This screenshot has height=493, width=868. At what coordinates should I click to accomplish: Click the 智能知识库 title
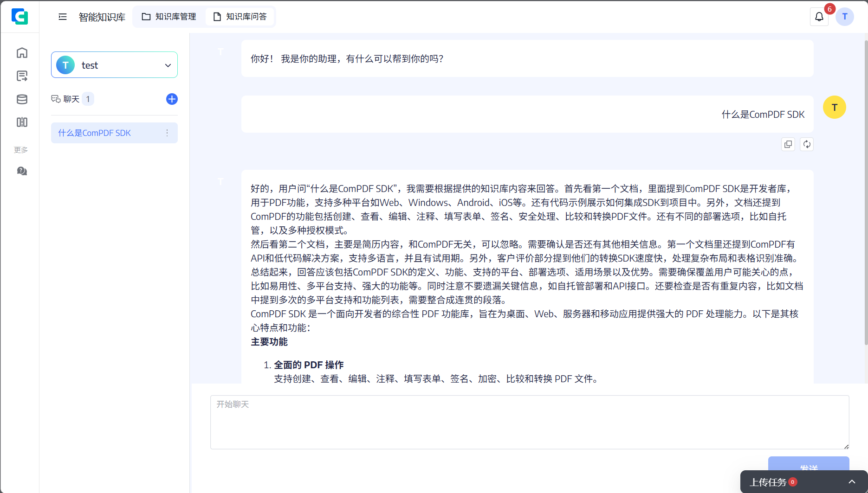[102, 17]
